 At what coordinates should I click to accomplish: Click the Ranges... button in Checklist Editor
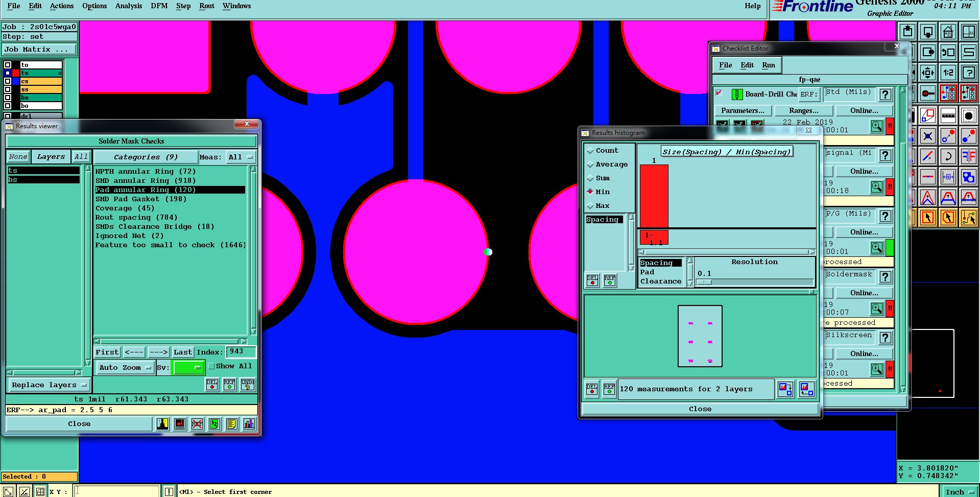804,111
